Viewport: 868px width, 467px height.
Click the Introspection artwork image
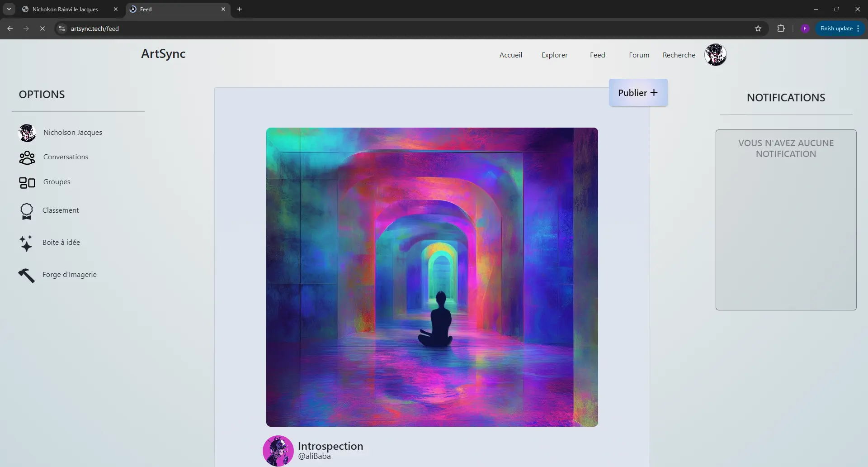coord(432,277)
